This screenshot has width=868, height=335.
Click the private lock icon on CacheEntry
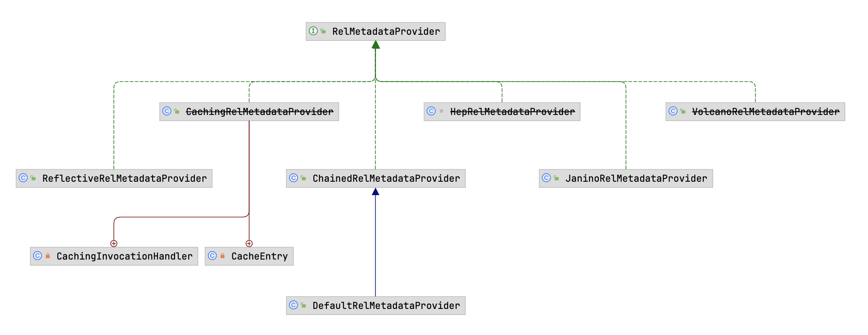pos(223,256)
